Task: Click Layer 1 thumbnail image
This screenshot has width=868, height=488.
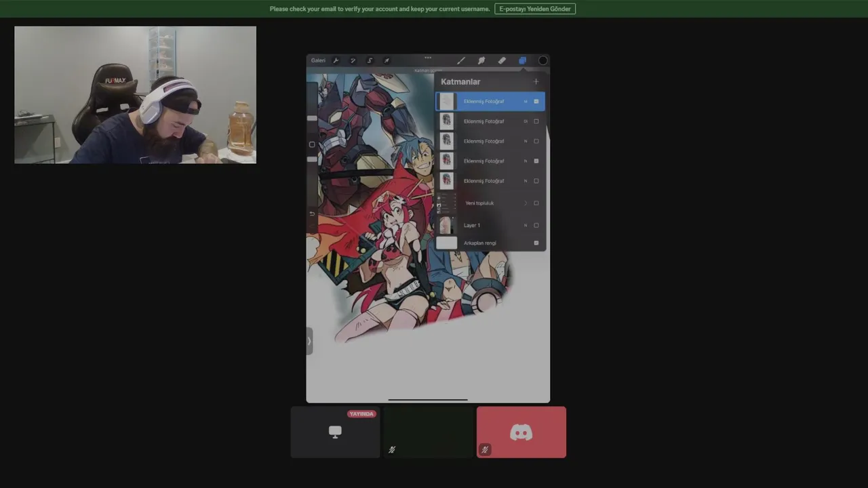Action: click(446, 225)
